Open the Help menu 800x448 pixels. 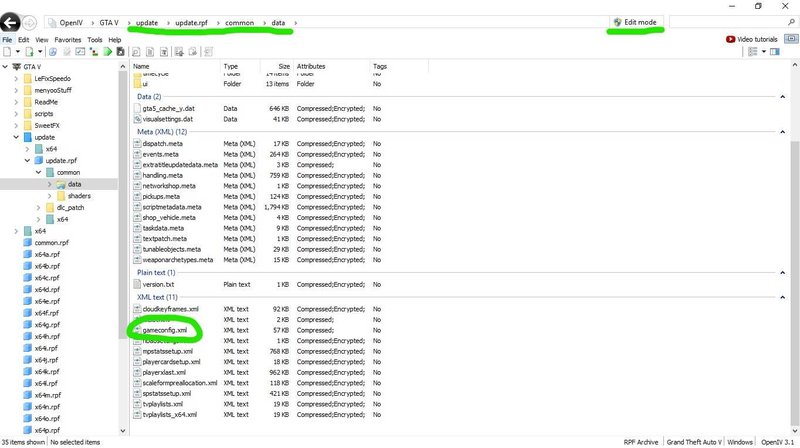pyautogui.click(x=115, y=39)
